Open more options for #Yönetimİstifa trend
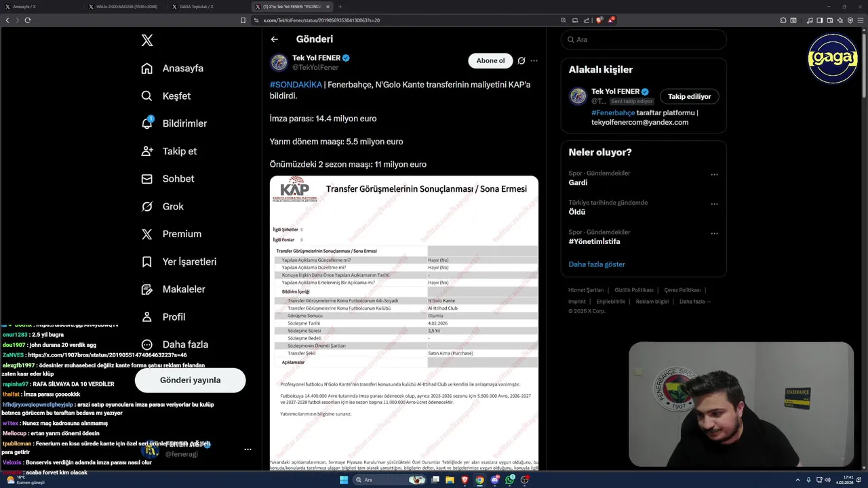This screenshot has height=488, width=868. (x=714, y=233)
